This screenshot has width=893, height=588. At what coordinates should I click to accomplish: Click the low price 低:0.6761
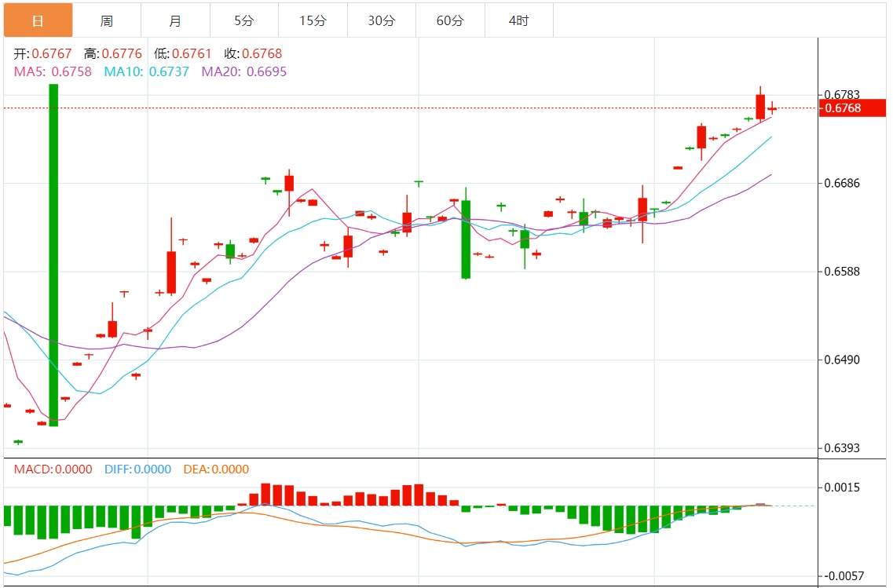point(183,53)
